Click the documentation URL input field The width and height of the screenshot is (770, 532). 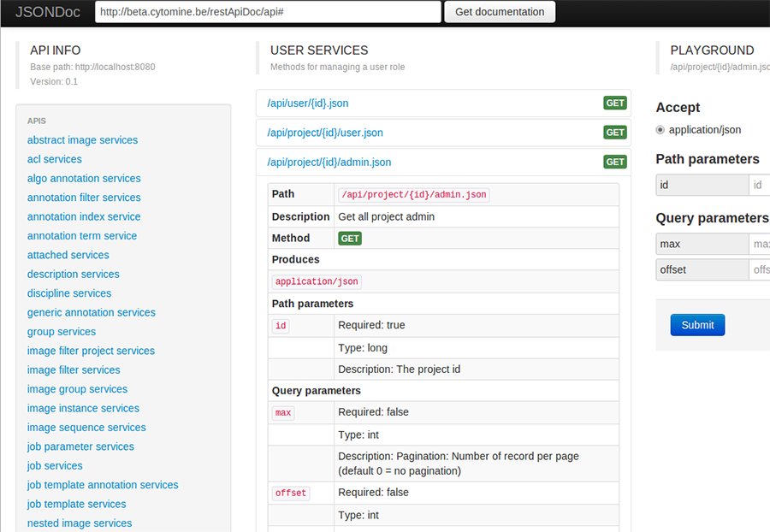(x=267, y=12)
